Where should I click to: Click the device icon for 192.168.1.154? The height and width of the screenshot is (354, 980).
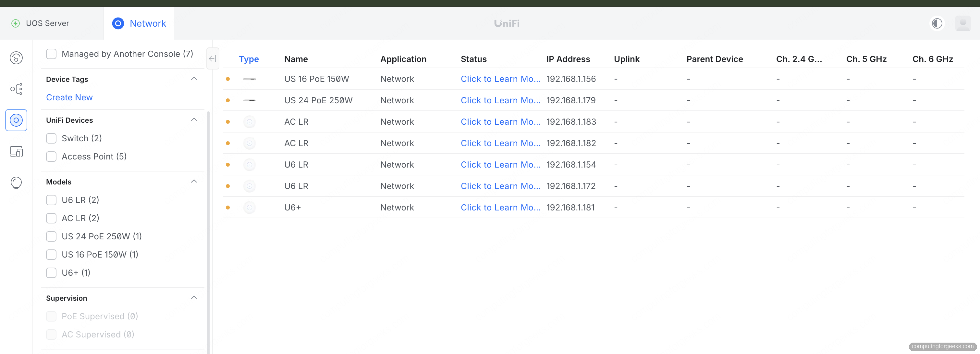coord(249,165)
